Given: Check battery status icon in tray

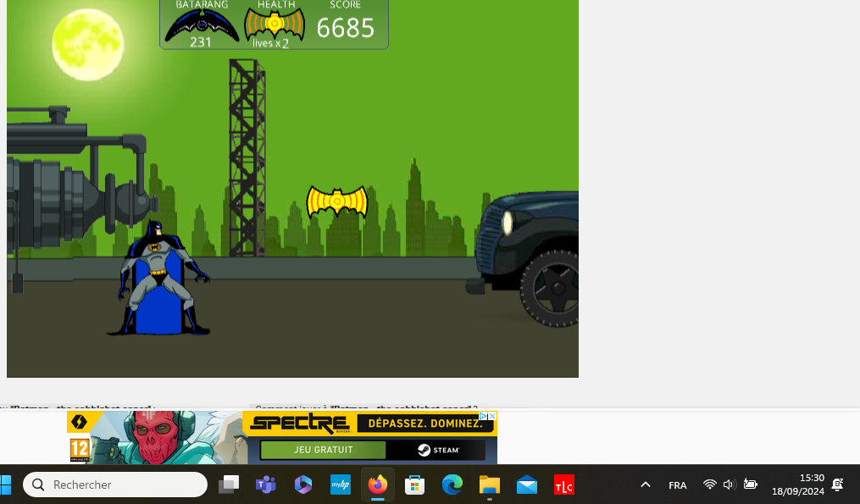Looking at the screenshot, I should click(x=751, y=485).
